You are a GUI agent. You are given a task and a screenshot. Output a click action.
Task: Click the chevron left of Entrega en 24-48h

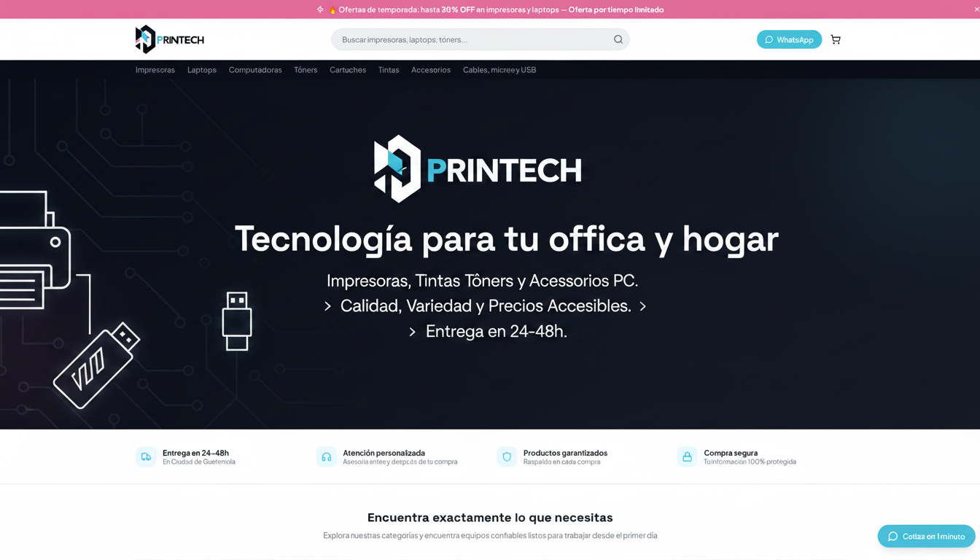click(412, 332)
